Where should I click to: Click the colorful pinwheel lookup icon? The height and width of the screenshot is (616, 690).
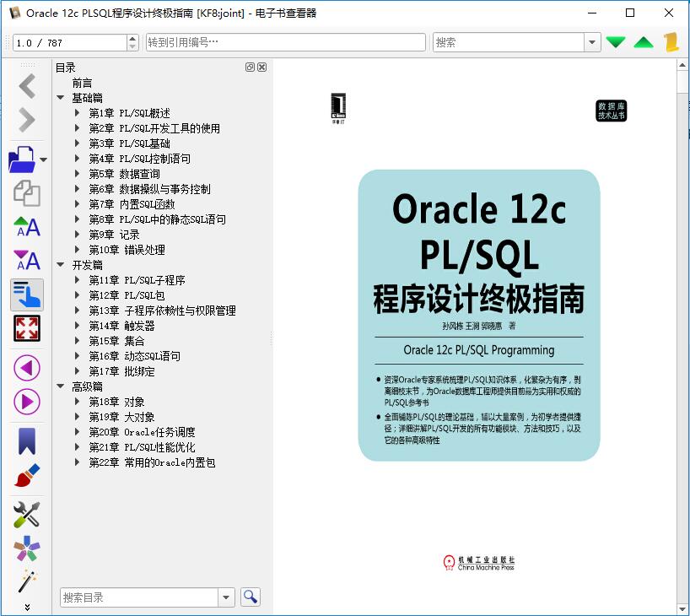(27, 548)
